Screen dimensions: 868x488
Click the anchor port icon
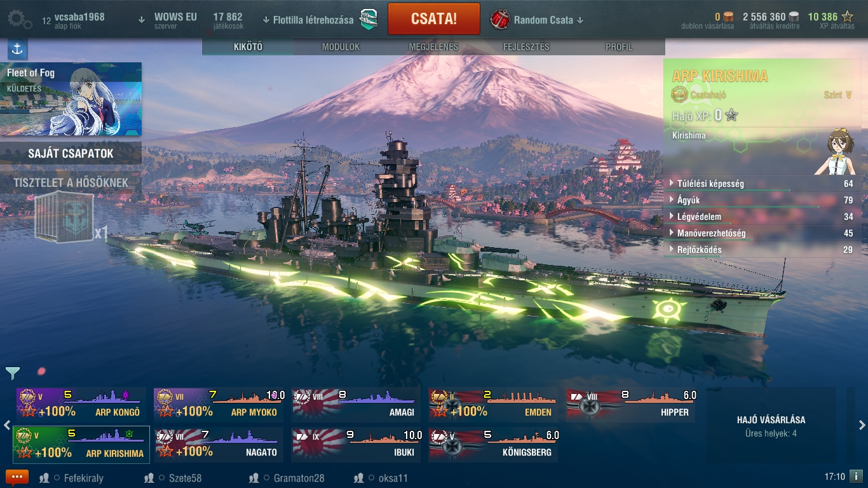point(17,49)
